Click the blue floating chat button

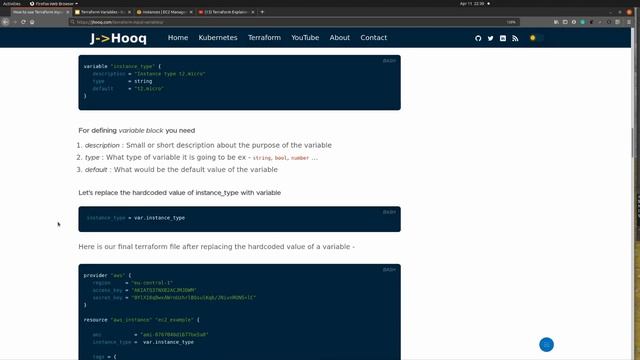547,344
